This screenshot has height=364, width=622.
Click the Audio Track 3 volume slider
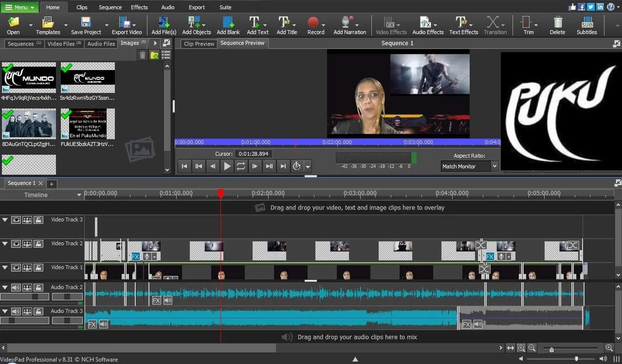click(x=24, y=321)
